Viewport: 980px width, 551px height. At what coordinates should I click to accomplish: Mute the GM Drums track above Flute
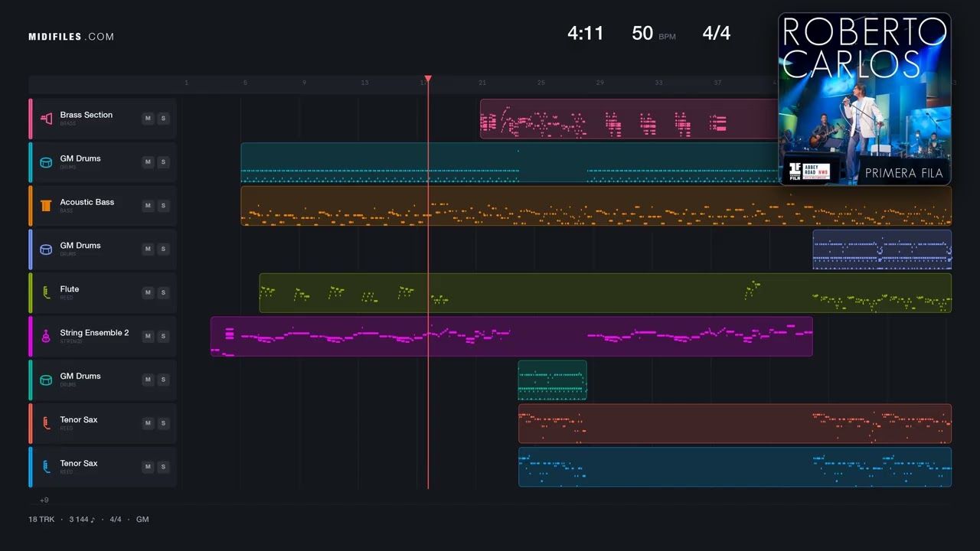148,249
